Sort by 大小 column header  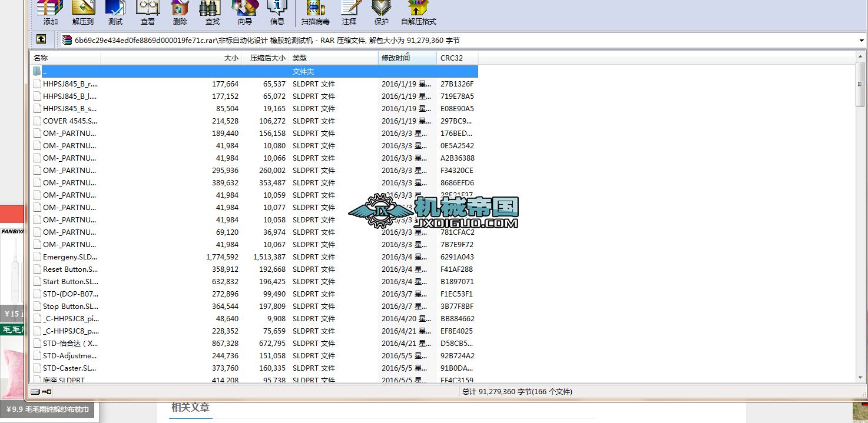pyautogui.click(x=171, y=58)
